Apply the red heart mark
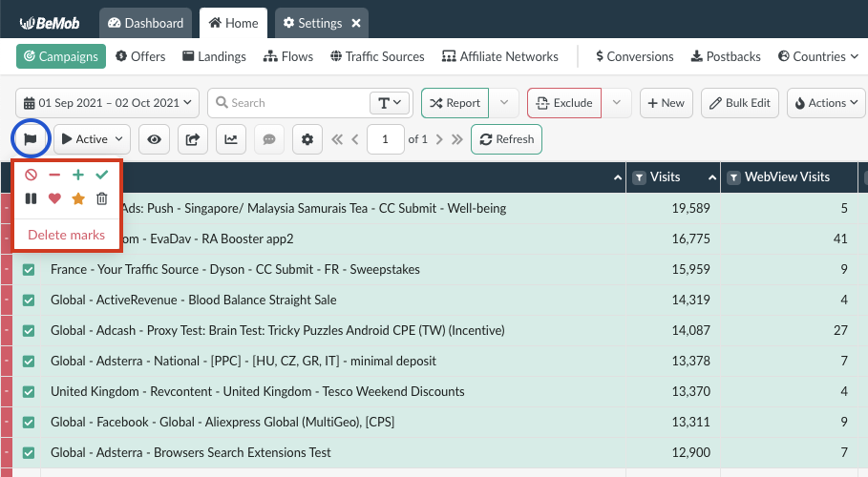 (x=54, y=198)
